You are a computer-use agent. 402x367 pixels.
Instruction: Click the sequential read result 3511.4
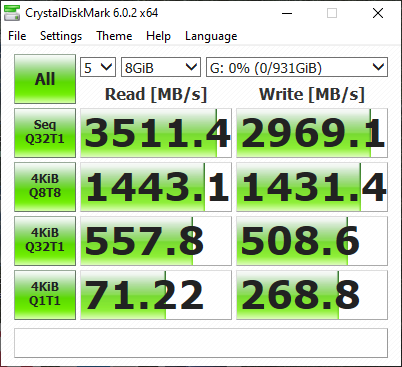[156, 133]
